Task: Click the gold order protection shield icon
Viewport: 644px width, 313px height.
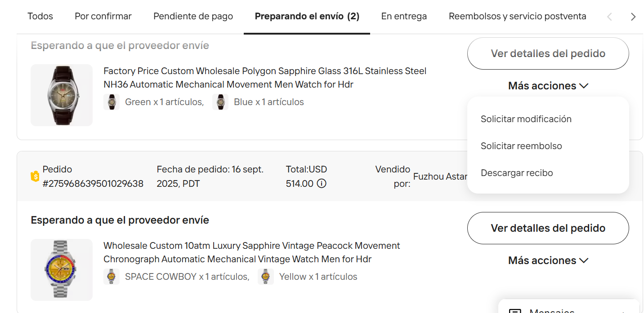Action: coord(35,176)
